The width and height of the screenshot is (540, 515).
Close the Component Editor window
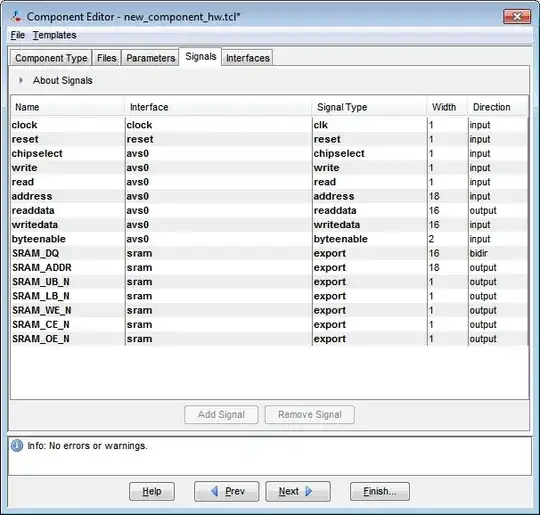point(517,17)
